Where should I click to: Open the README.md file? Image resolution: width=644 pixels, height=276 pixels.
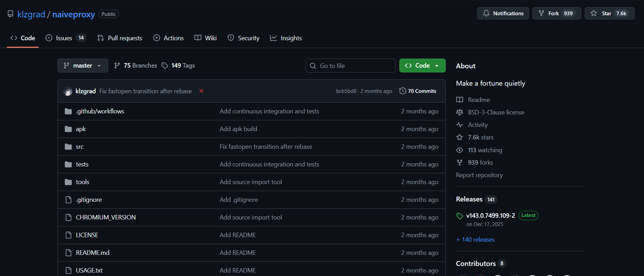(x=93, y=253)
